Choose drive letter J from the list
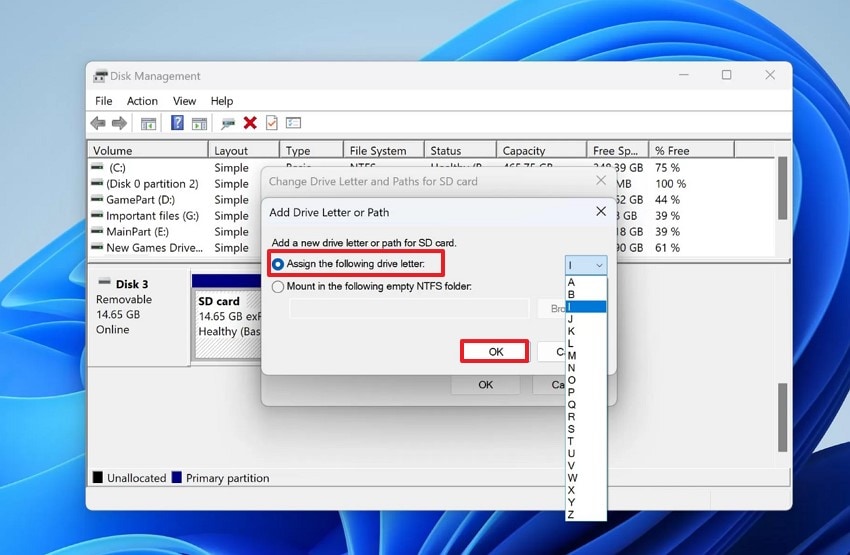Viewport: 850px width, 555px height. pyautogui.click(x=585, y=319)
